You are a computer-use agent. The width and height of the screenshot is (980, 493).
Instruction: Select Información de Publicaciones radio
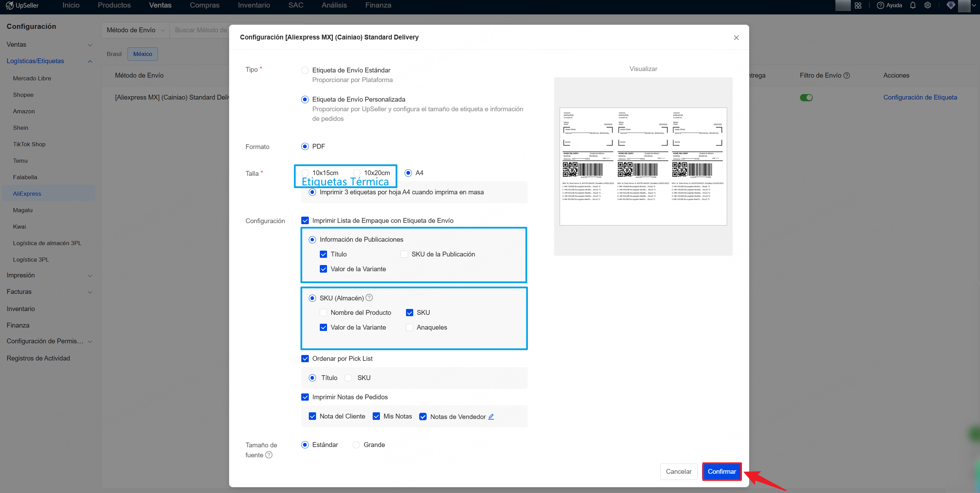[x=312, y=240]
